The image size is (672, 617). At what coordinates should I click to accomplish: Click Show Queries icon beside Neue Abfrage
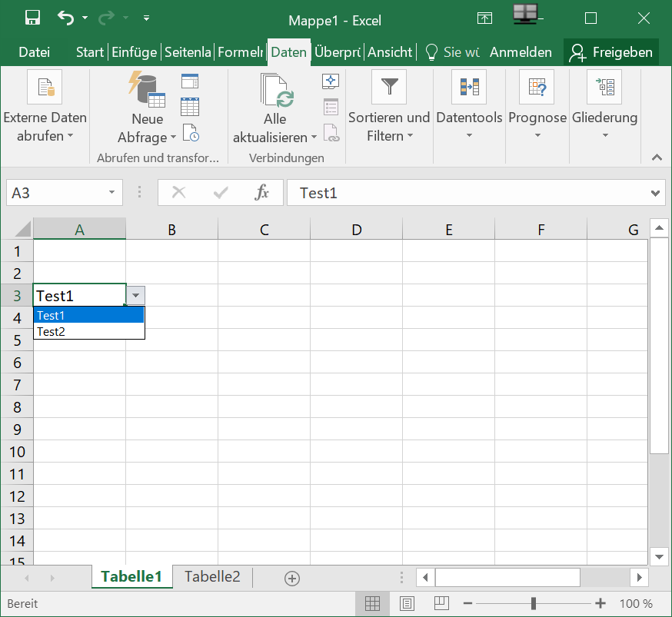point(189,81)
